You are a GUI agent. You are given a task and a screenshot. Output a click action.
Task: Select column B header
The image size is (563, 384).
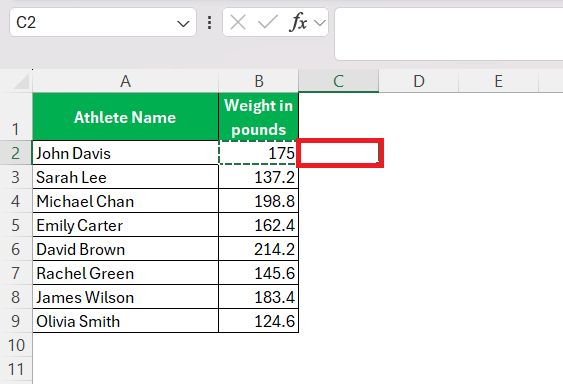(259, 81)
